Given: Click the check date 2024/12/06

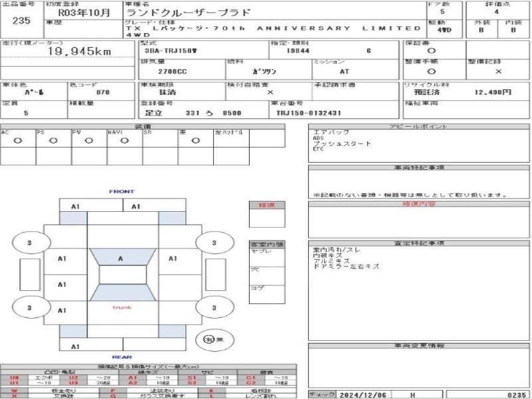Looking at the screenshot, I should (362, 395).
